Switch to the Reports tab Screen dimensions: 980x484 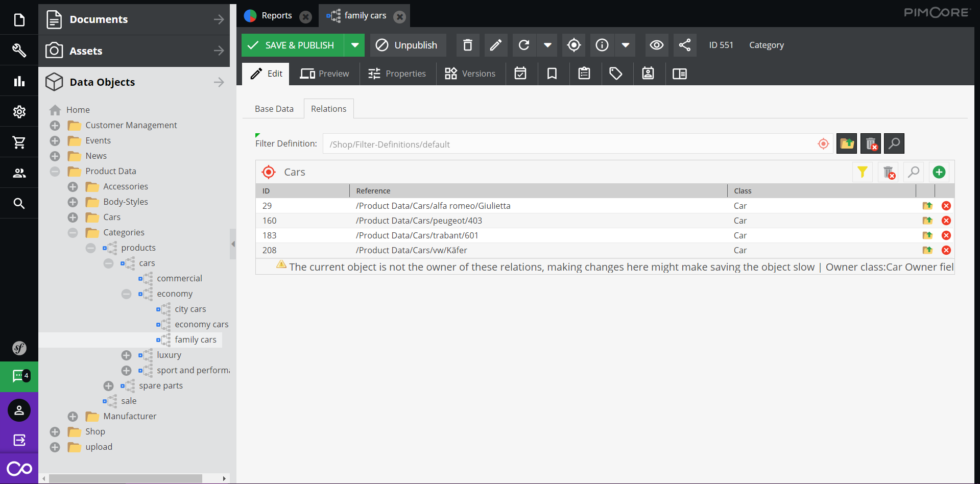(277, 15)
